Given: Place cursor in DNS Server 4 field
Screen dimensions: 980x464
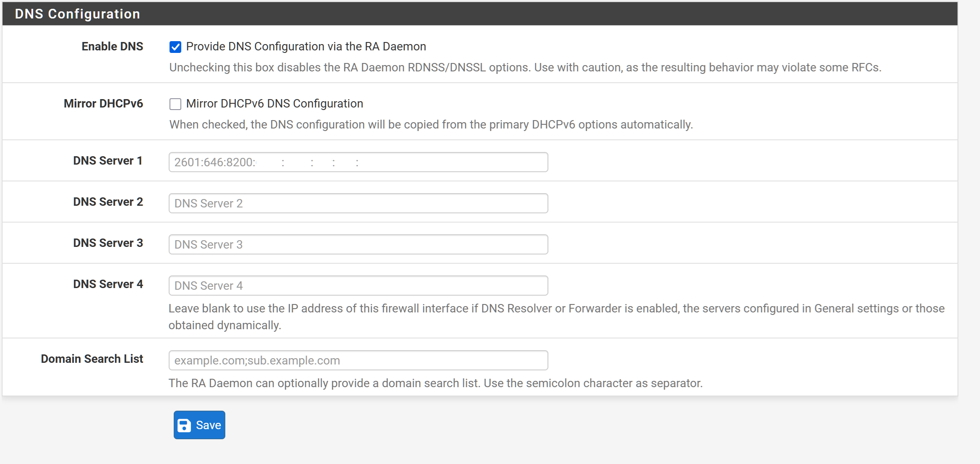Looking at the screenshot, I should 358,286.
